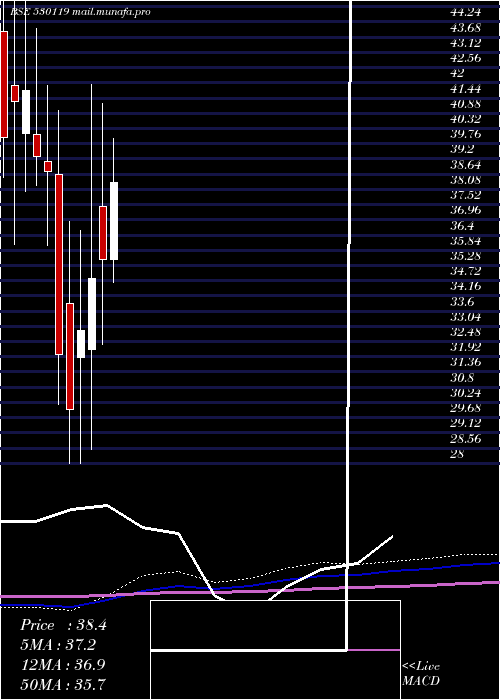Click the tallest red candlestick body

tap(59, 264)
